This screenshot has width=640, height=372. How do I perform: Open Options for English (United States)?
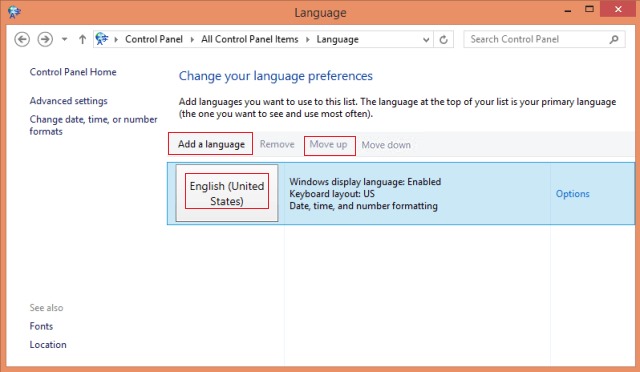(x=573, y=194)
